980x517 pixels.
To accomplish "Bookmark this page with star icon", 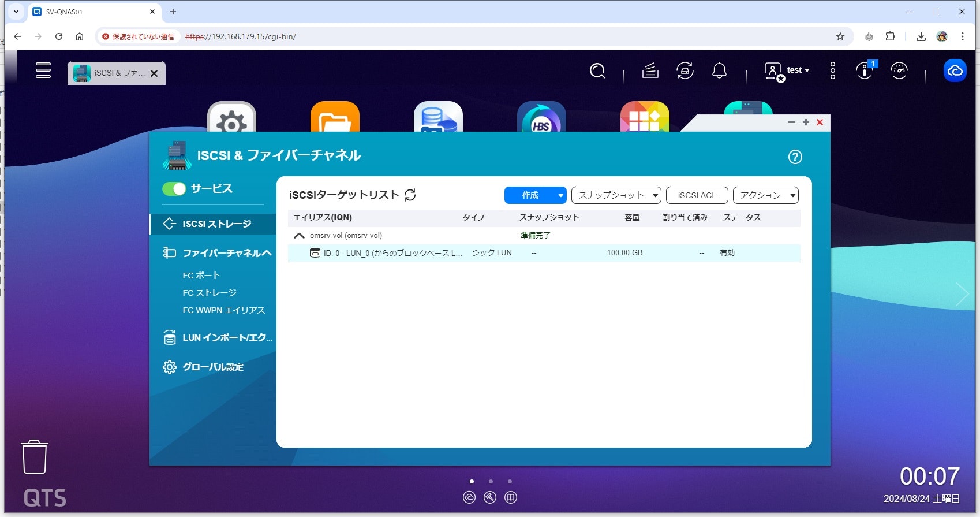I will (x=840, y=36).
